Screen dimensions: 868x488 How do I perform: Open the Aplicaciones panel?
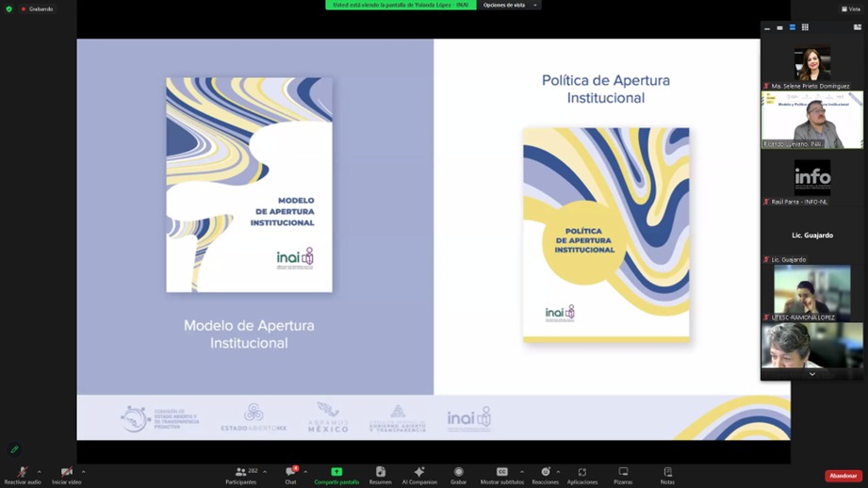[x=582, y=475]
